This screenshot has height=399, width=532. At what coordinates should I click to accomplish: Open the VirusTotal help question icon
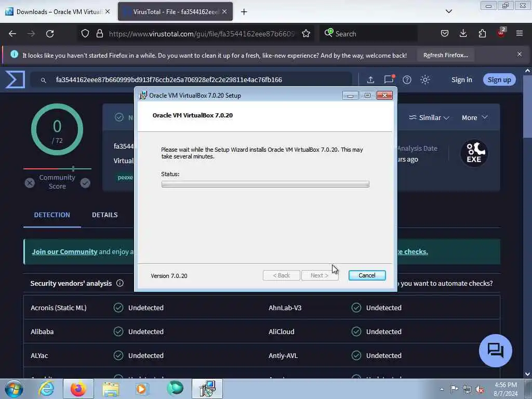click(407, 79)
